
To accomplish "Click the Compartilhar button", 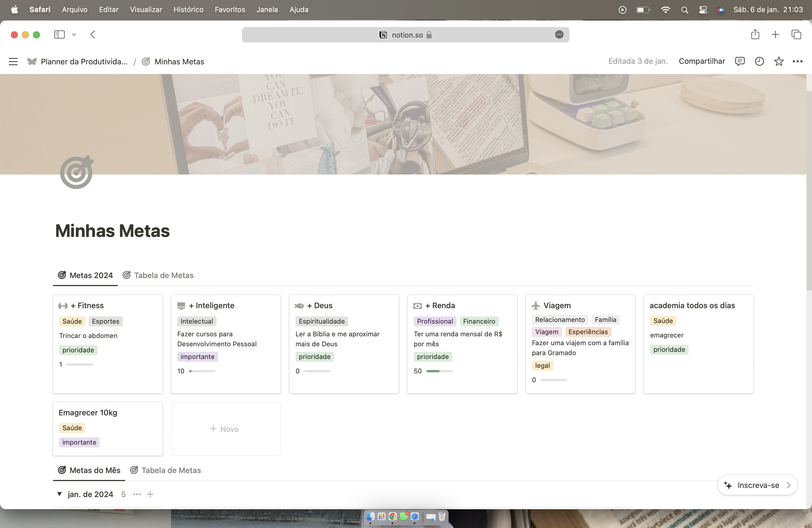I will click(x=702, y=61).
